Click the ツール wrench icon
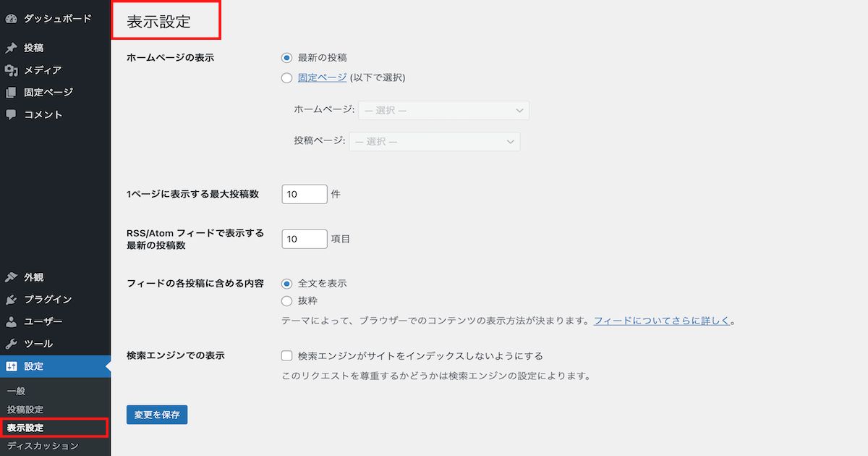868x456 pixels. pos(11,344)
